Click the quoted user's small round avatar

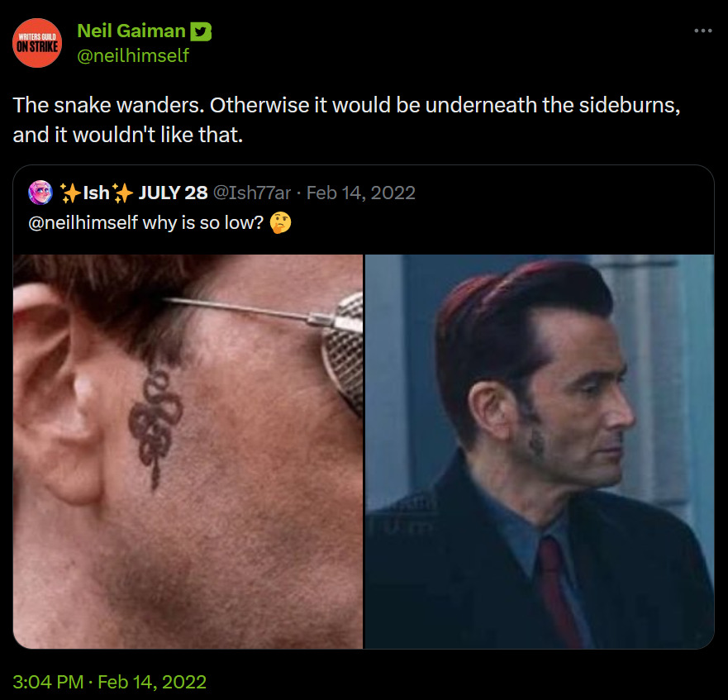[40, 193]
